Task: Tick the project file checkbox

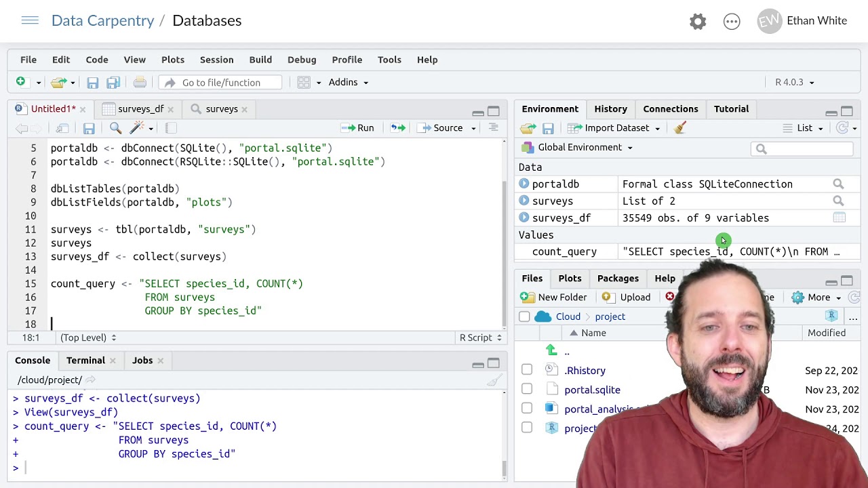Action: click(x=527, y=428)
